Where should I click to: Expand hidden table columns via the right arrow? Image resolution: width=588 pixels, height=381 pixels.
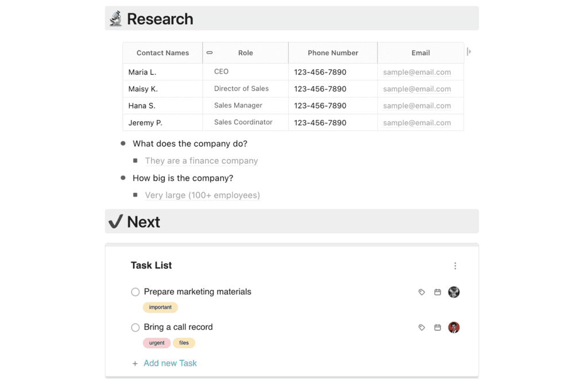pos(469,51)
